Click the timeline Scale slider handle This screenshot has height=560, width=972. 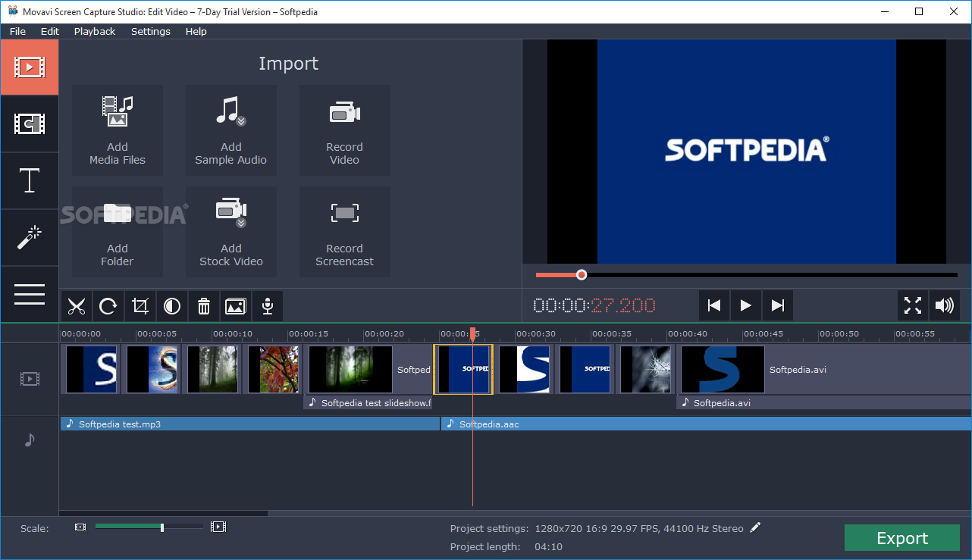[x=162, y=527]
